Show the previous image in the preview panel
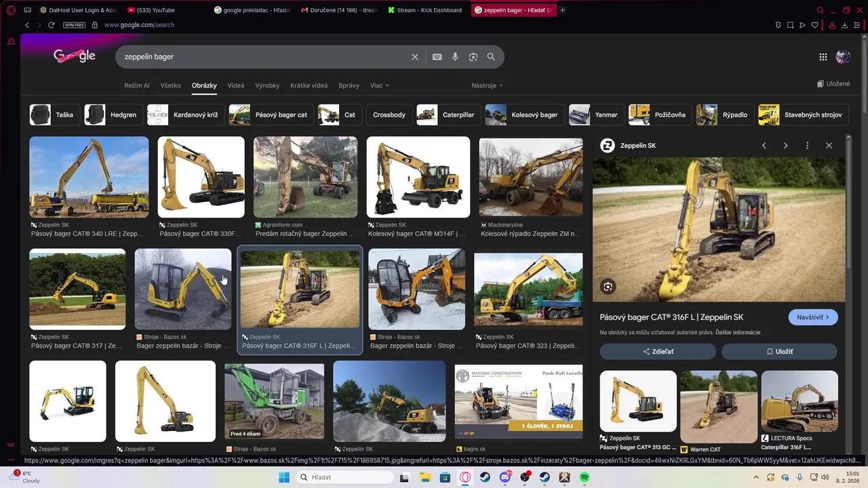 tap(764, 146)
